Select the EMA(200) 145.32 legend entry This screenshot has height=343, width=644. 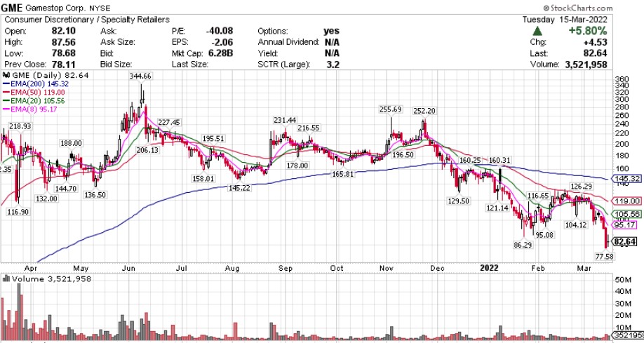[x=36, y=83]
